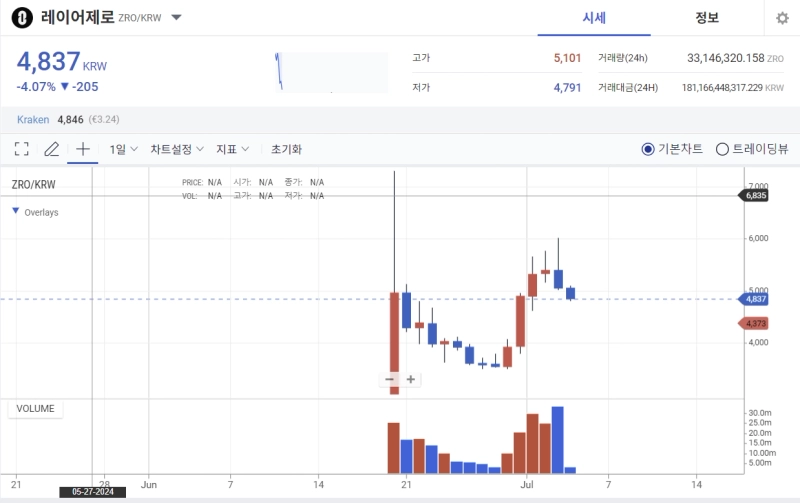Click the mini price sparkline thumbnail
Image resolution: width=800 pixels, height=503 pixels.
click(330, 69)
